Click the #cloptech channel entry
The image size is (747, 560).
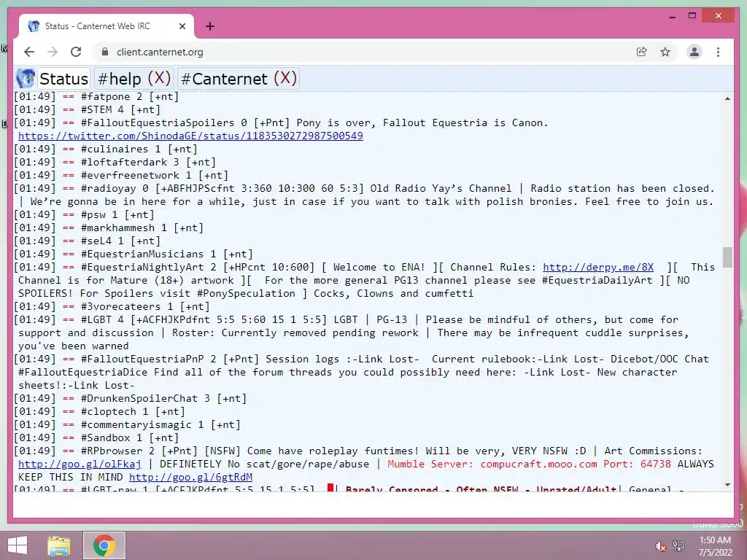(108, 411)
